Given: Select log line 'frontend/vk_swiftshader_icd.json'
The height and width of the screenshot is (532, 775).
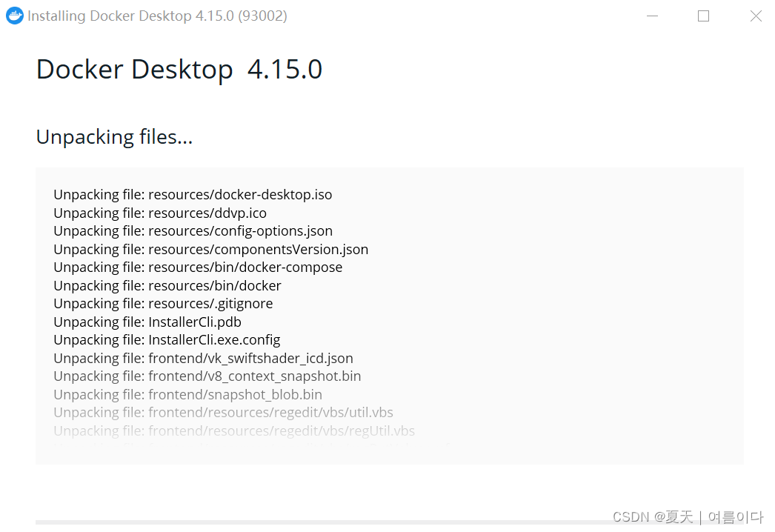Looking at the screenshot, I should [x=203, y=359].
